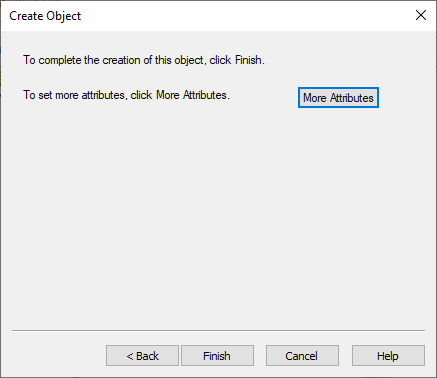Select the '< Back' button

coord(142,356)
